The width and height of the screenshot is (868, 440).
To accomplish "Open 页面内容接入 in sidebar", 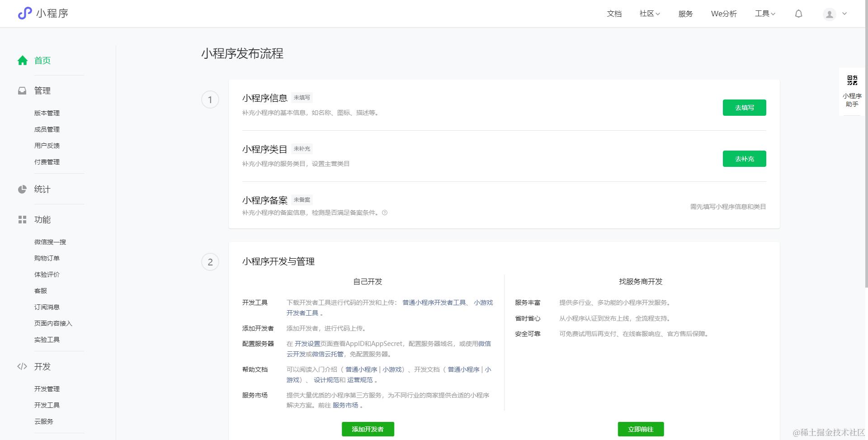I will 53,323.
